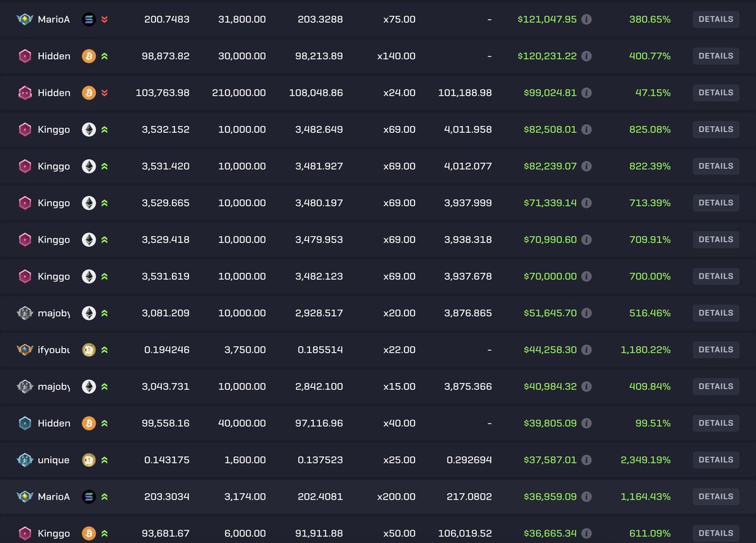Click the amount 31,800.00
This screenshot has height=543, width=756.
tap(242, 20)
